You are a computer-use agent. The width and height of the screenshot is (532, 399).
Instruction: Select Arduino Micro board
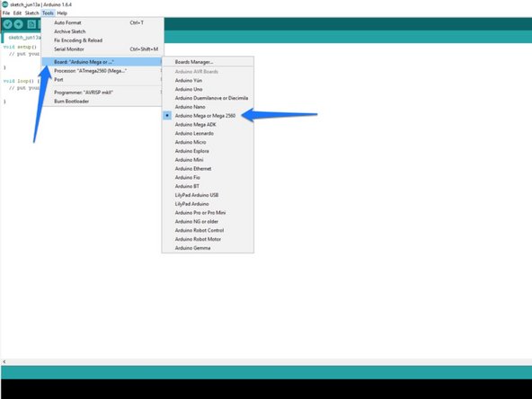(x=208, y=142)
